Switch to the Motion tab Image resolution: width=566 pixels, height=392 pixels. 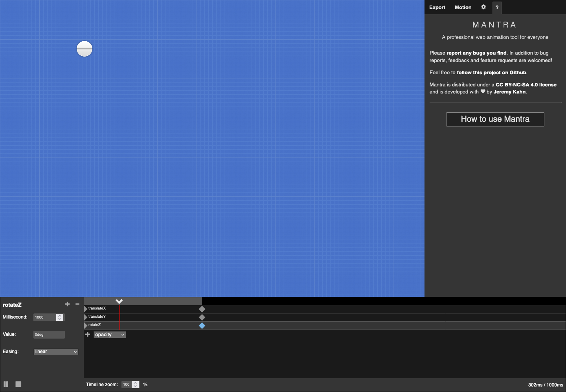click(463, 7)
